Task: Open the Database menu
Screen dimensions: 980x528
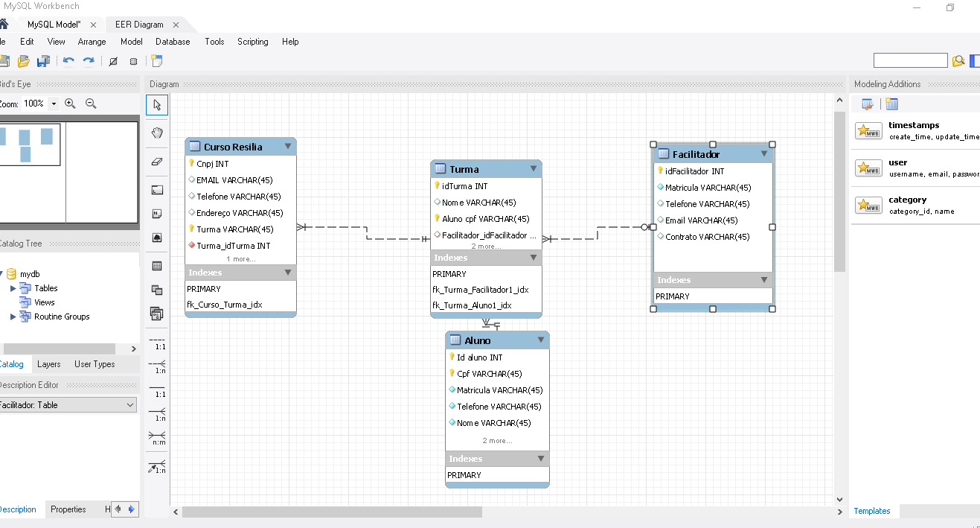Action: [173, 42]
